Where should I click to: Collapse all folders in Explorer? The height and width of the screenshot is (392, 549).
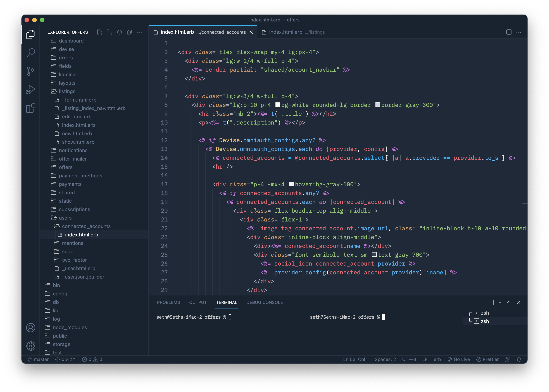(130, 32)
